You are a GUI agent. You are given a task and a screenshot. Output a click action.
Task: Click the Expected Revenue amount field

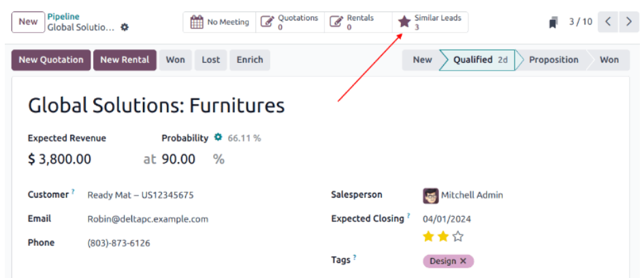[x=59, y=159]
